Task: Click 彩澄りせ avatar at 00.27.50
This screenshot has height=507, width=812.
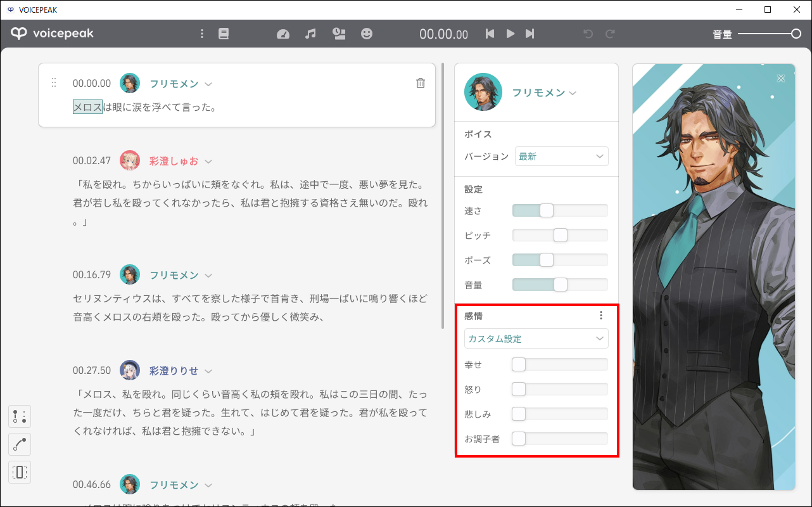Action: (130, 370)
